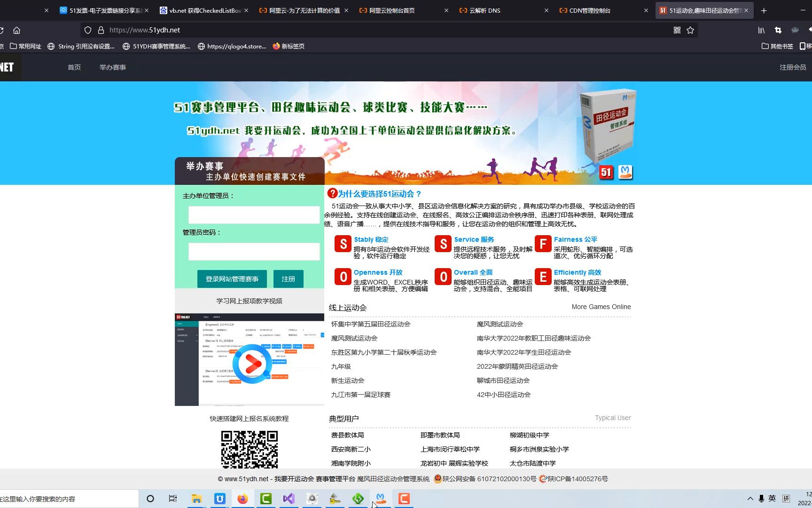Expand hidden system tray icons
Image resolution: width=812 pixels, height=508 pixels.
click(x=750, y=498)
